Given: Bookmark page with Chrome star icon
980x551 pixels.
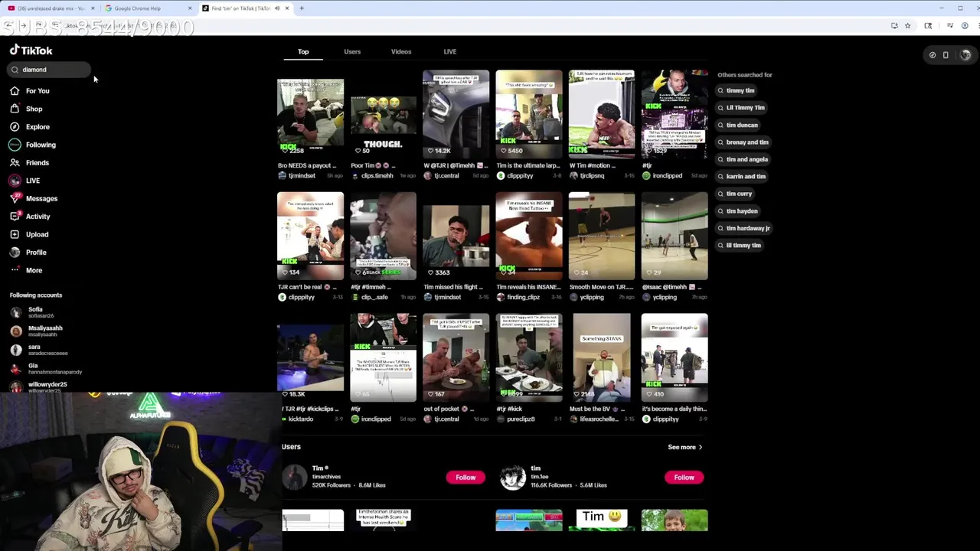Looking at the screenshot, I should pyautogui.click(x=907, y=26).
